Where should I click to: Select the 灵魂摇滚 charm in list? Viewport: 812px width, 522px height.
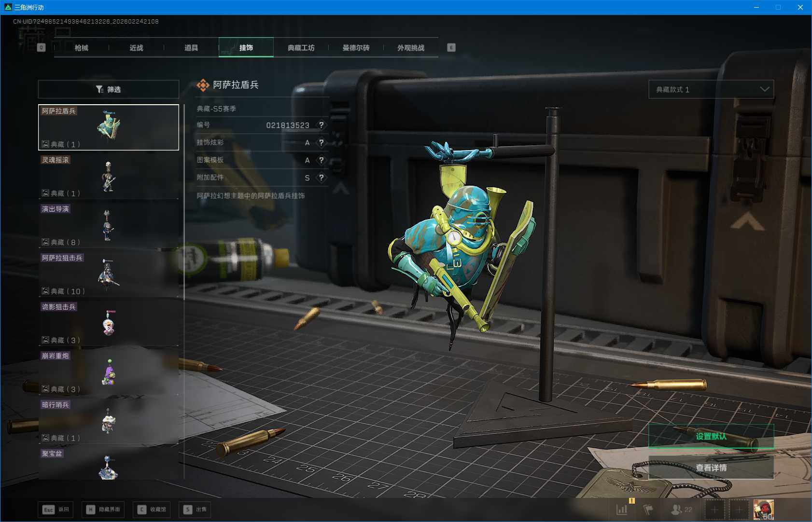pyautogui.click(x=108, y=176)
